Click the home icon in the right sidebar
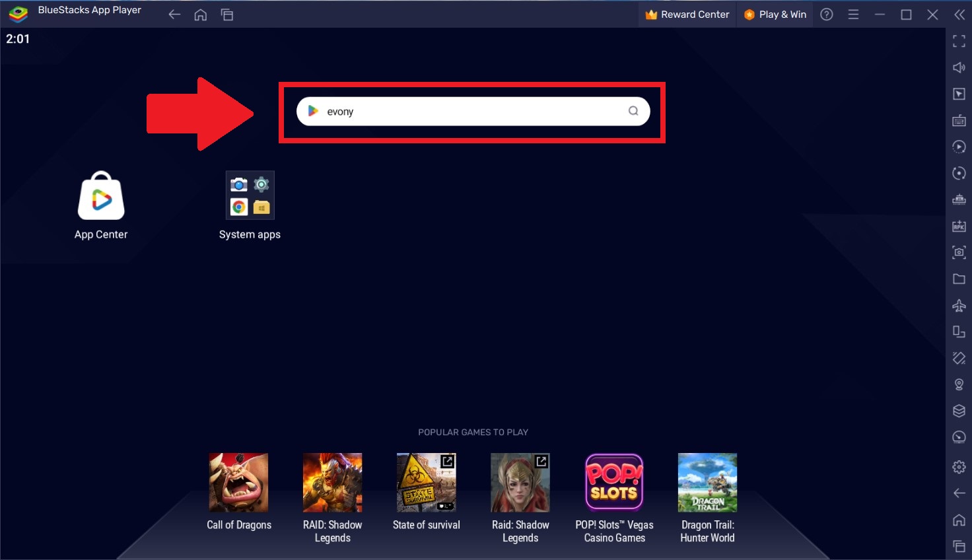 coord(959,520)
